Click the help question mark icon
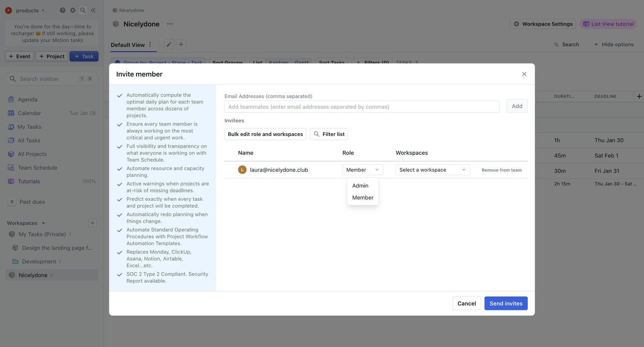 pos(63,10)
